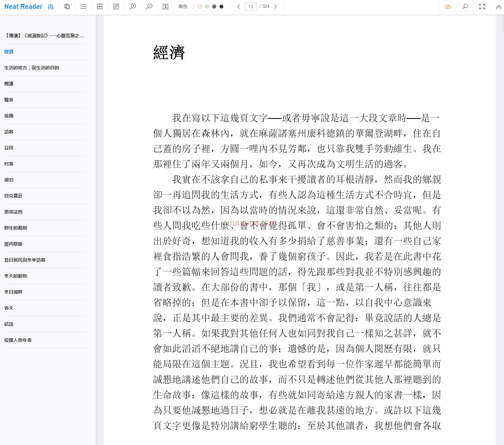The image size is (504, 445).
Task: Toggle page scroll mode icon
Action: coord(165,7)
